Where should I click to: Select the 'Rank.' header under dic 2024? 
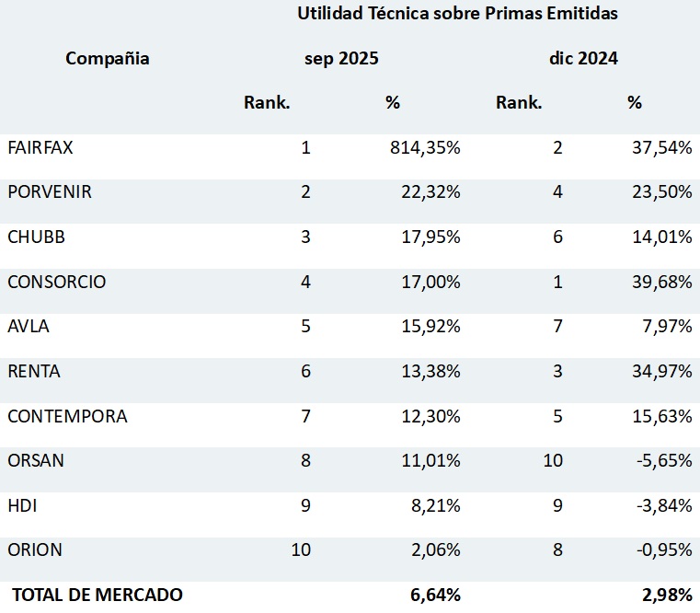[x=519, y=103]
